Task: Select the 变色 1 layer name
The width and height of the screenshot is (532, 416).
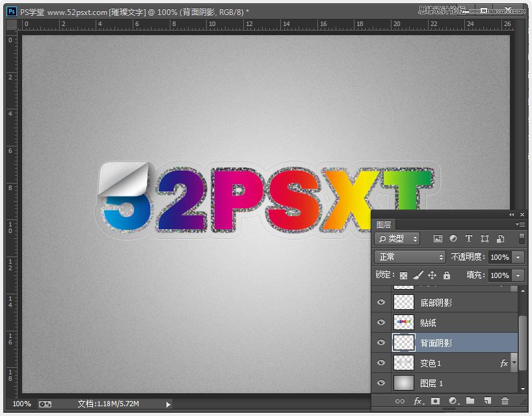Action: (x=431, y=363)
